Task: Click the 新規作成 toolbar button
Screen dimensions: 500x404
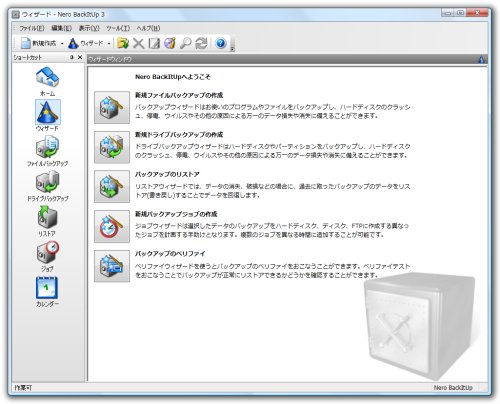Action: [39, 43]
